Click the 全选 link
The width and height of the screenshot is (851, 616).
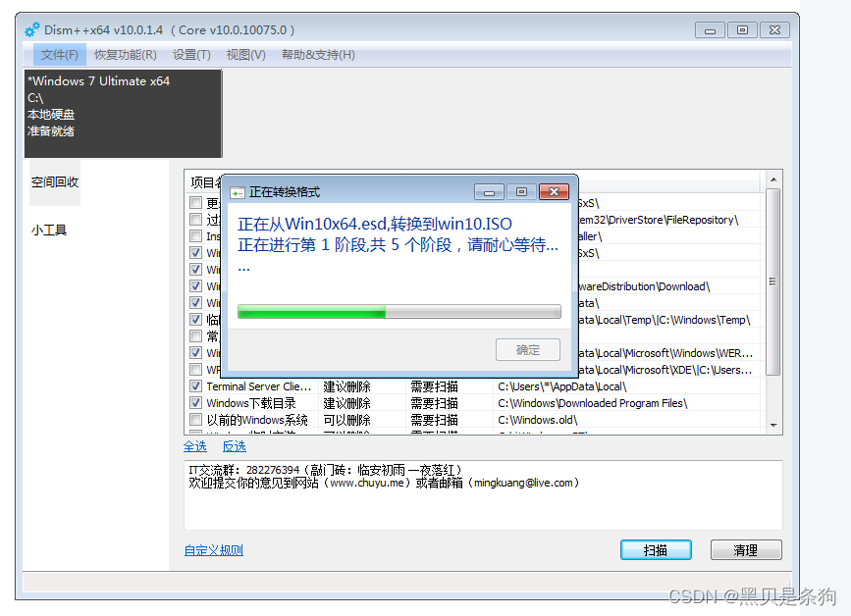click(195, 446)
